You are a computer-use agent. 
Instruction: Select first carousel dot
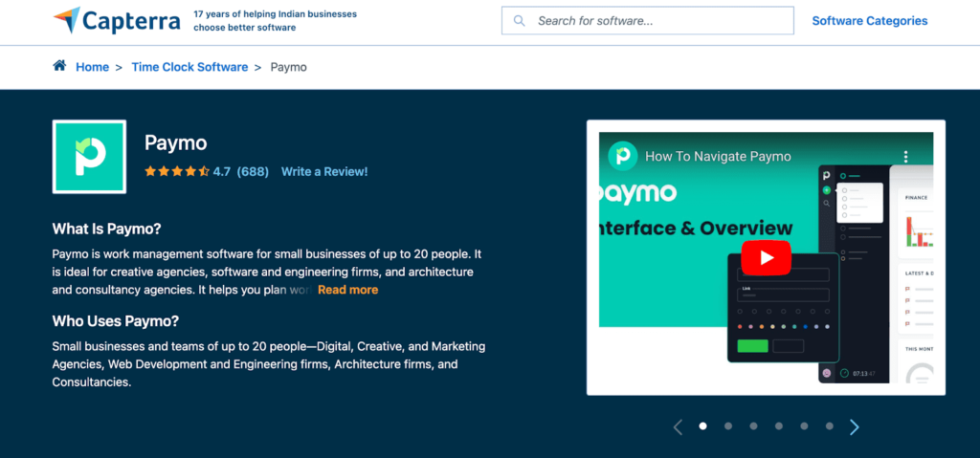point(702,426)
